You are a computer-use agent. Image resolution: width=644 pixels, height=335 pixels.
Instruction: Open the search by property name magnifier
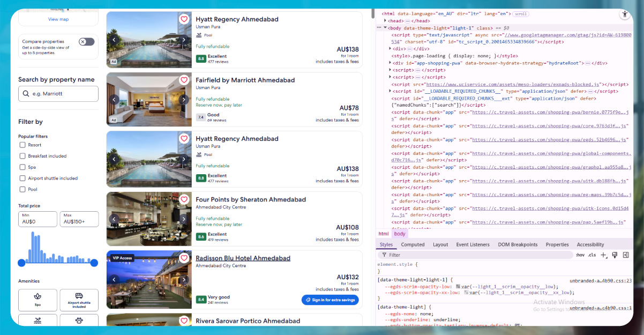[x=26, y=93]
